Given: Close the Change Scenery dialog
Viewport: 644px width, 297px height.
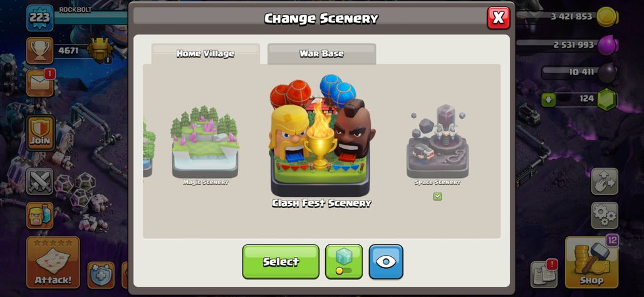Looking at the screenshot, I should [x=498, y=18].
